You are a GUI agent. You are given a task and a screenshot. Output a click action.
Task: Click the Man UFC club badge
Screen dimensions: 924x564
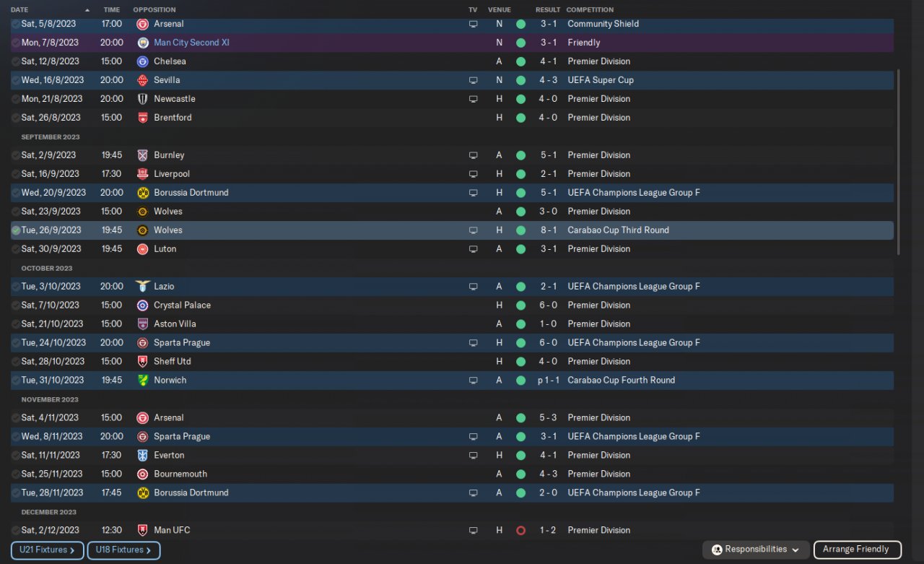coord(142,531)
